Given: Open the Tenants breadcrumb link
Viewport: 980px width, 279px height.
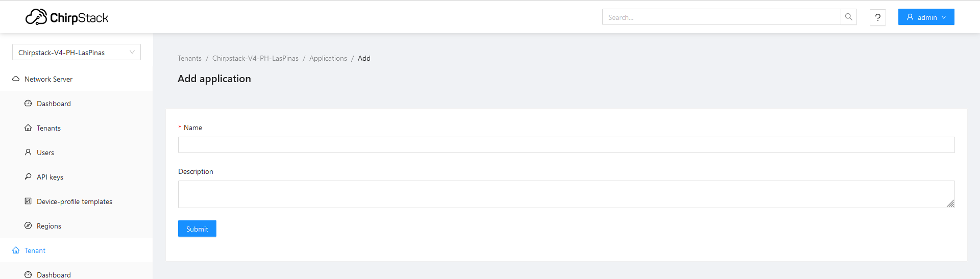Looking at the screenshot, I should 189,58.
